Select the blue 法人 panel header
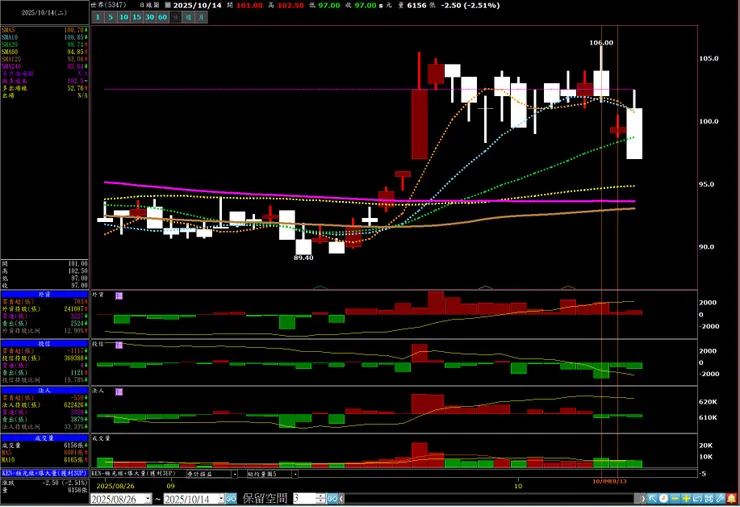This screenshot has width=740, height=507. (x=44, y=390)
